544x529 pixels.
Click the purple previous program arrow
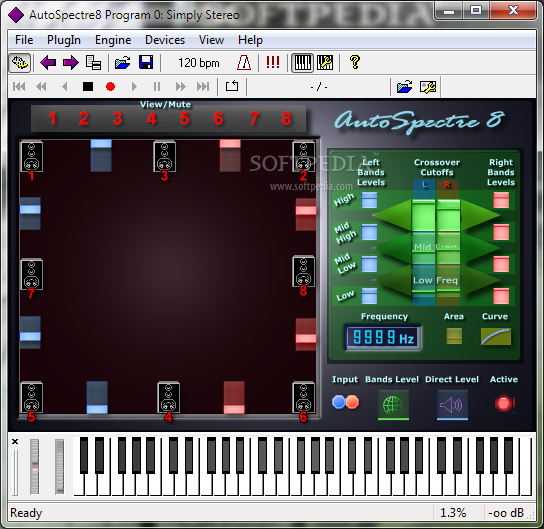tap(48, 63)
